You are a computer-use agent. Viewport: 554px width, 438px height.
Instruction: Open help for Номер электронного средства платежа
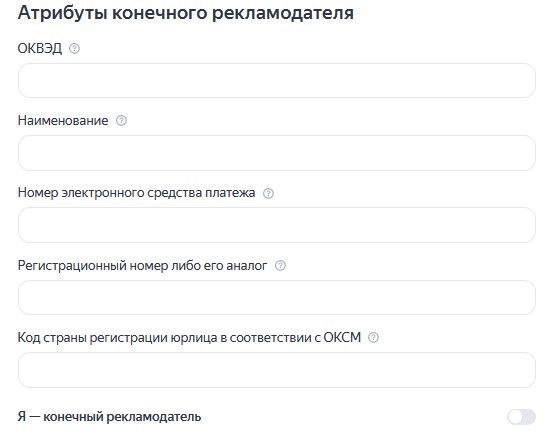pyautogui.click(x=268, y=193)
